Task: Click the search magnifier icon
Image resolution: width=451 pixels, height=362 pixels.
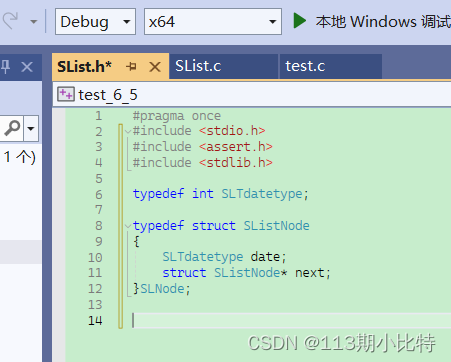Action: [x=12, y=128]
